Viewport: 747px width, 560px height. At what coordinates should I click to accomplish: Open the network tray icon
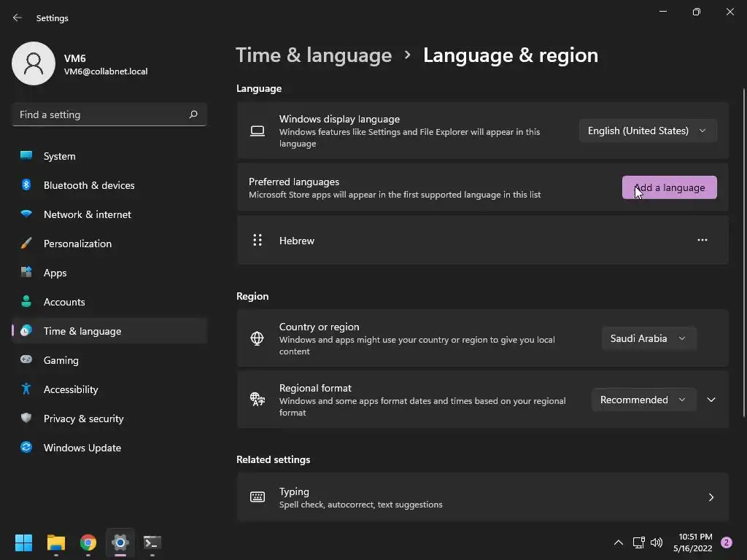(x=638, y=542)
